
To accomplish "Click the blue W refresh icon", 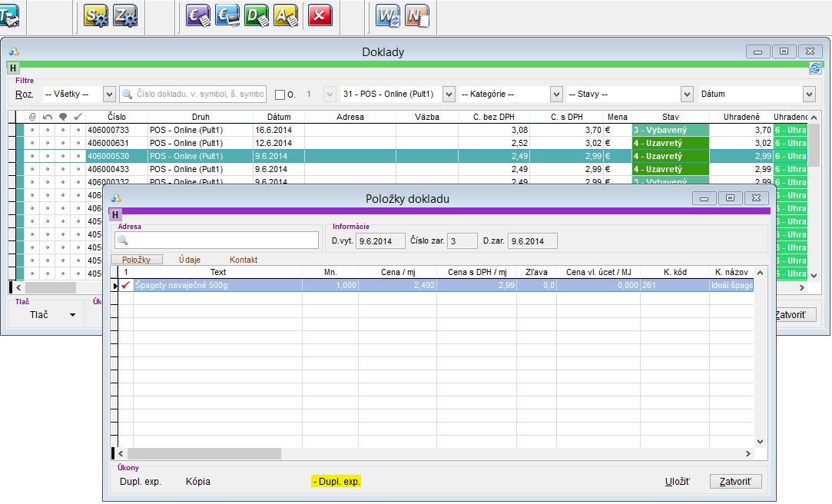I will click(x=388, y=15).
